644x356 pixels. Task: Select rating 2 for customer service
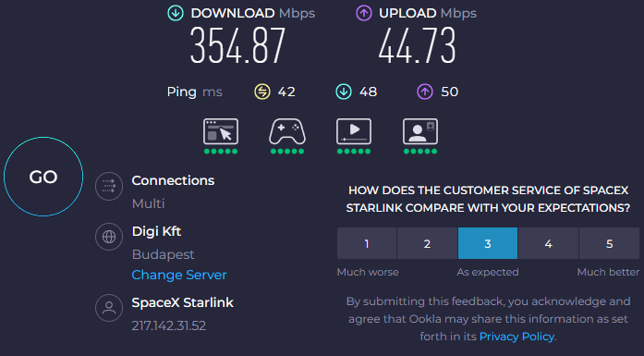[x=427, y=243]
